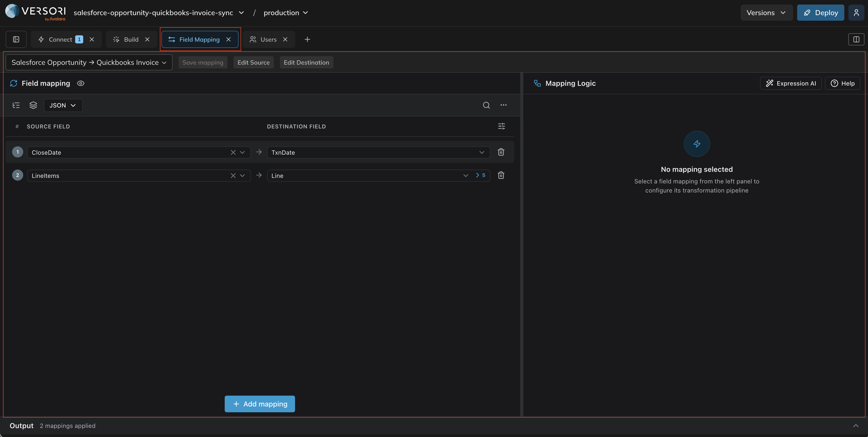Click the Add mapping button
Image resolution: width=868 pixels, height=437 pixels.
pos(260,404)
